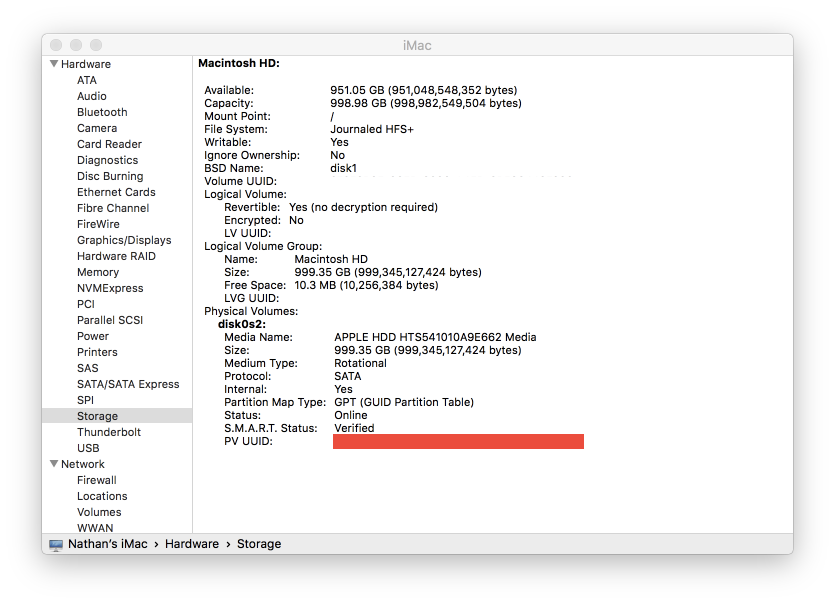
Task: Open Graphics/Displays information
Action: [x=124, y=240]
